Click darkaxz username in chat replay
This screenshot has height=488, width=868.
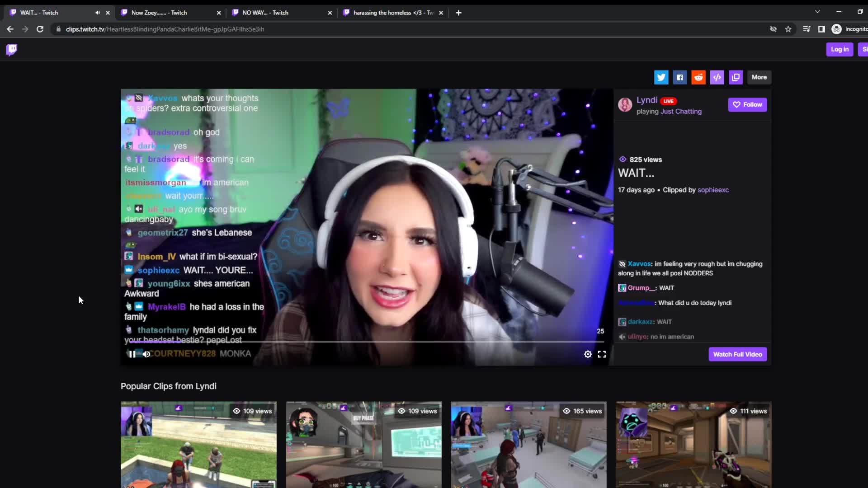640,322
